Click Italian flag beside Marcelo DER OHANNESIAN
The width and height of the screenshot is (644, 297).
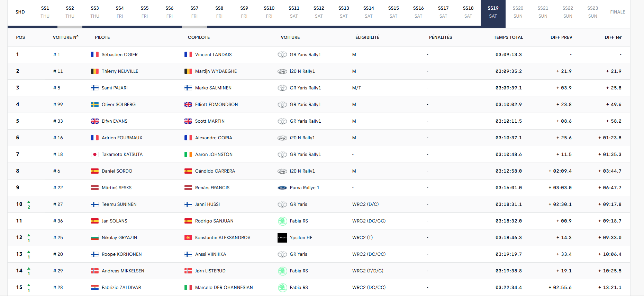point(188,287)
